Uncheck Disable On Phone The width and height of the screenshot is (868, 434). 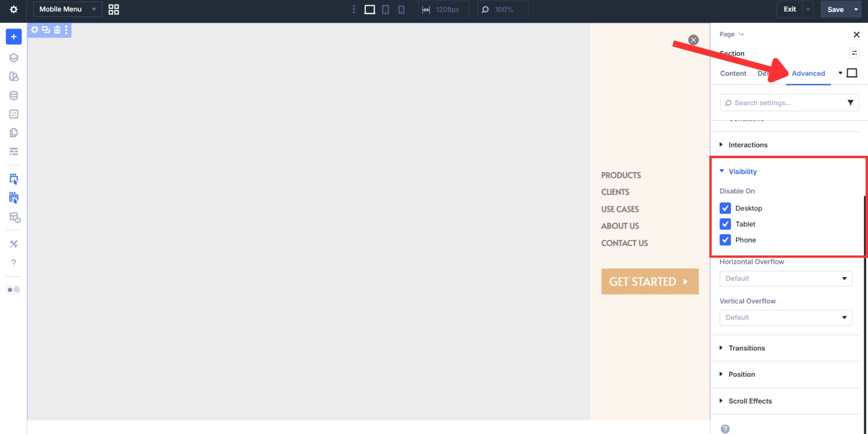[725, 240]
